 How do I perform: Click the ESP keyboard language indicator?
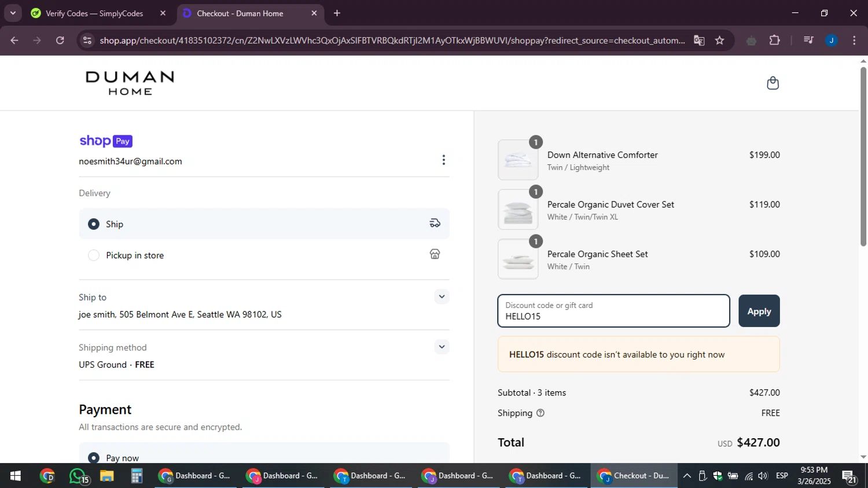782,476
